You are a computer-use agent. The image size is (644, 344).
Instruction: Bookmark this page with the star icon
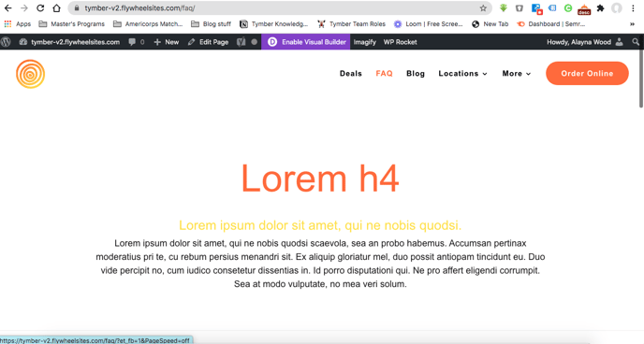pos(483,8)
